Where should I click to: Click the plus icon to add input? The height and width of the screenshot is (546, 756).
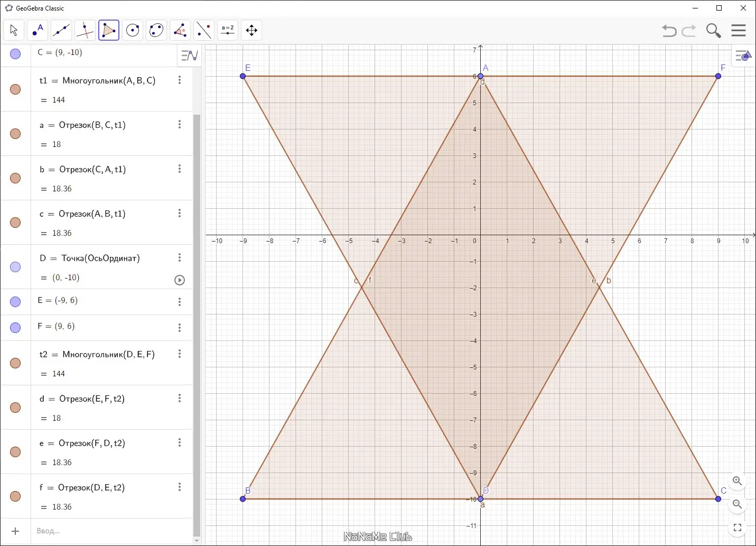pos(15,531)
